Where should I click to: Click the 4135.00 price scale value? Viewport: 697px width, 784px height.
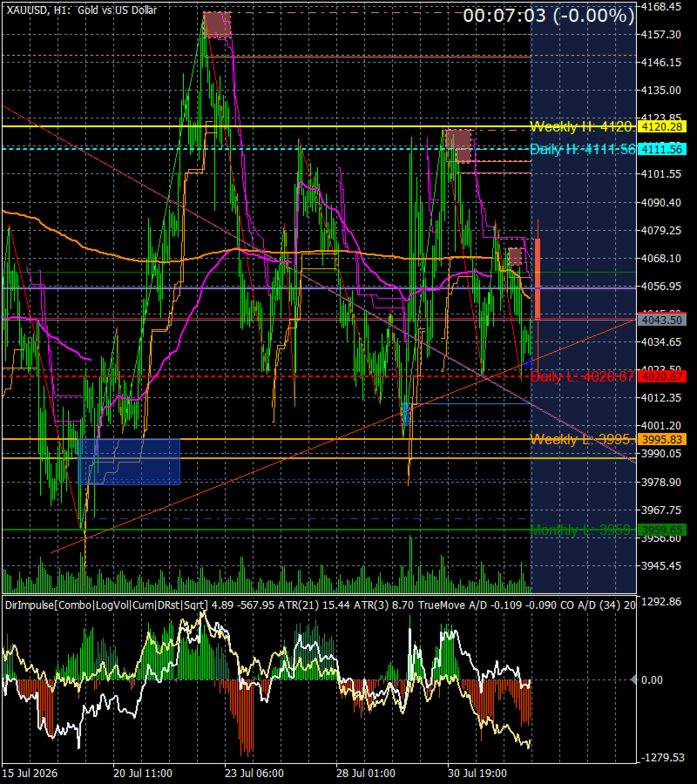(x=661, y=91)
